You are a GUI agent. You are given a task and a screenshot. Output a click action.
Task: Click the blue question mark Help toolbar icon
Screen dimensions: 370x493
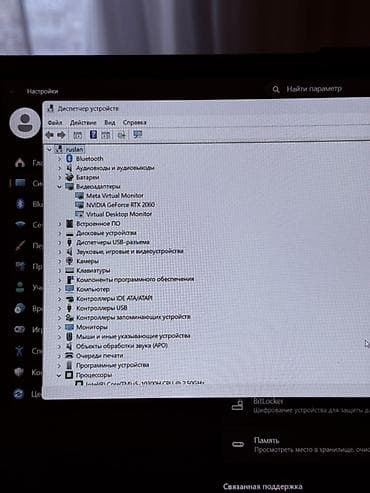coord(93,135)
